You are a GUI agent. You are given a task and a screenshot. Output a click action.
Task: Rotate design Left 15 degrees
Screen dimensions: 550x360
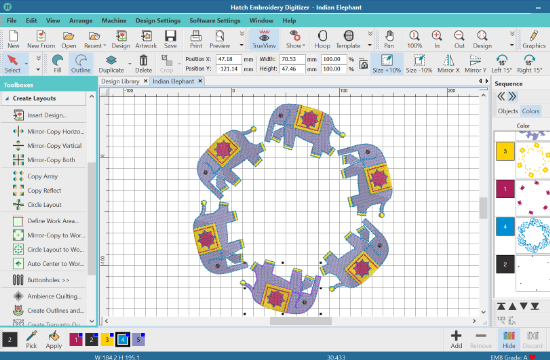(502, 64)
